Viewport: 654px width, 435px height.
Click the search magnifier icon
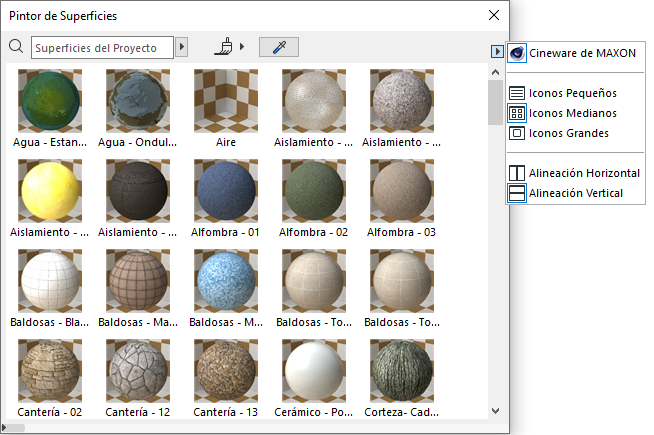pyautogui.click(x=16, y=46)
